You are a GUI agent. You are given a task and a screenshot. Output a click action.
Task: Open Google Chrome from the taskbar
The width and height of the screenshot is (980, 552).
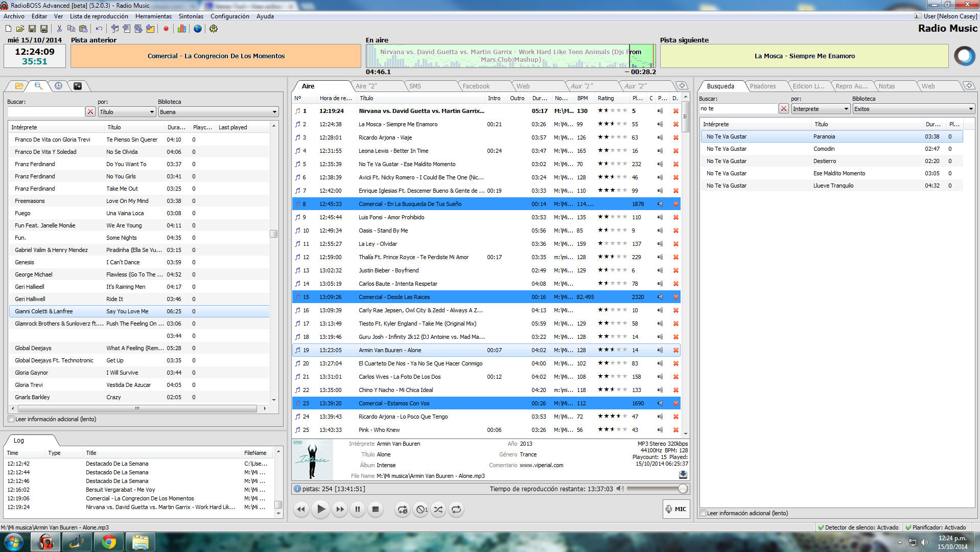pos(108,542)
